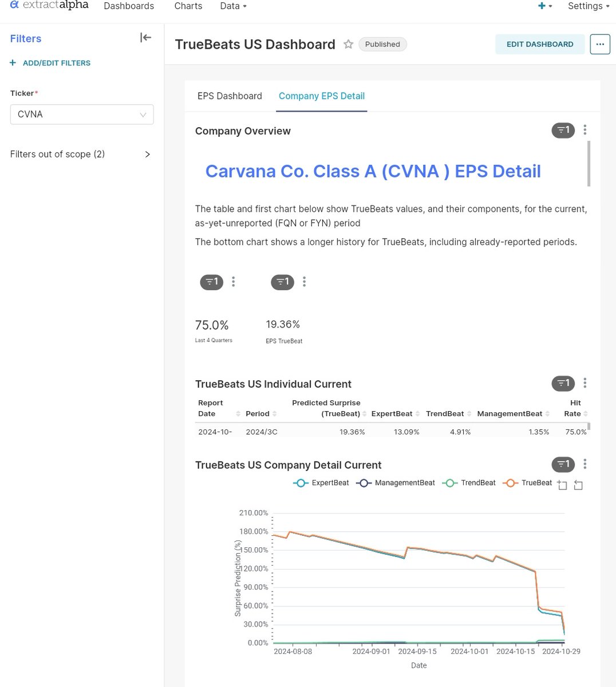Image resolution: width=616 pixels, height=687 pixels.
Task: Click the 75.0% Last 4 Quarters value
Action: (212, 325)
